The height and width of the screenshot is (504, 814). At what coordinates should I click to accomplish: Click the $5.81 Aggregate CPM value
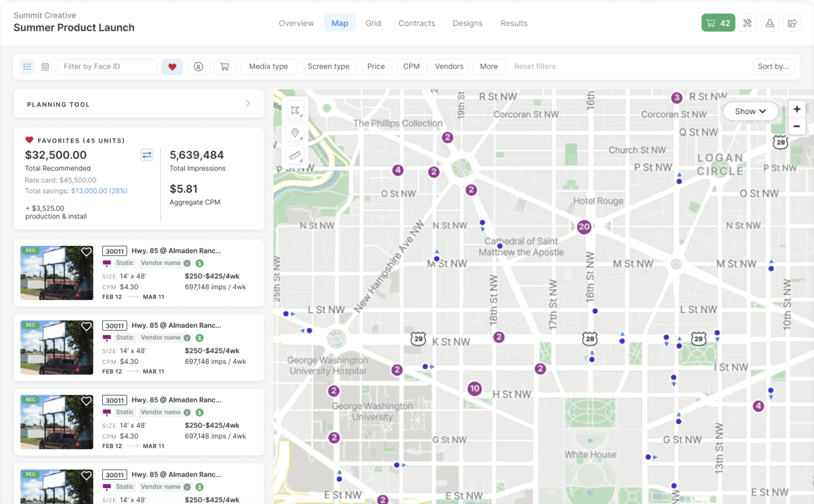(x=184, y=189)
